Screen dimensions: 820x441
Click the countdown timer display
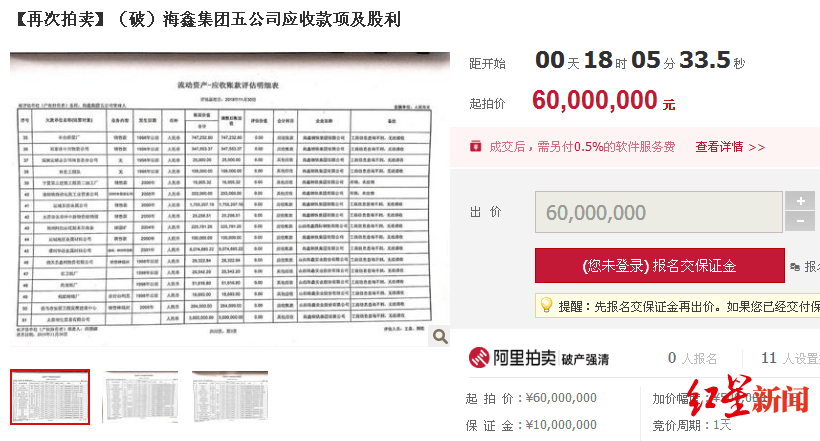(640, 61)
